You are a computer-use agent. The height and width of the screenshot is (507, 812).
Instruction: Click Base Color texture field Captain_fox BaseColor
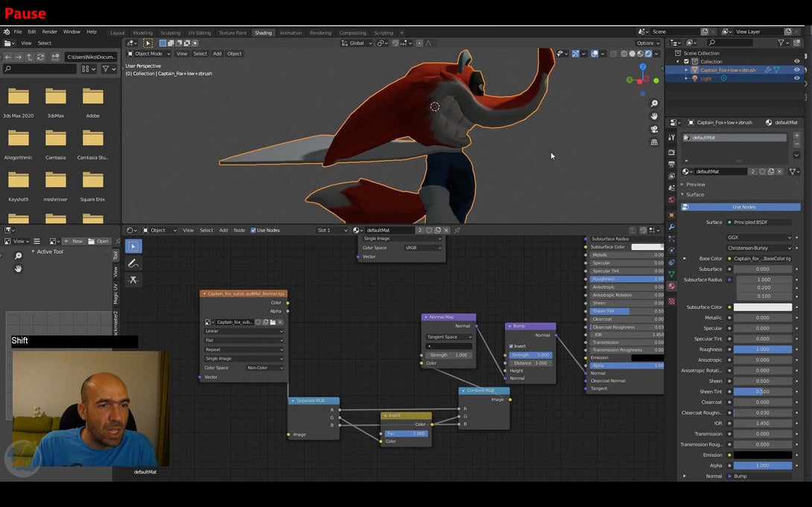759,258
